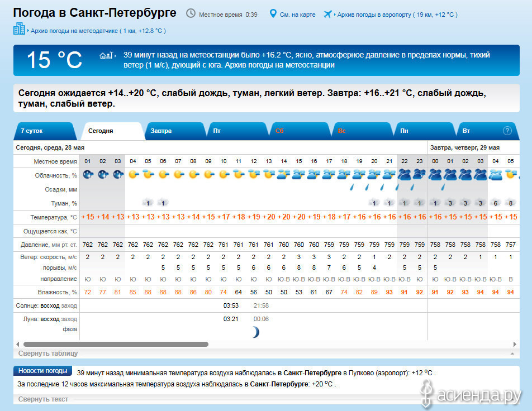Click the moon phase crescent icon

point(255,332)
